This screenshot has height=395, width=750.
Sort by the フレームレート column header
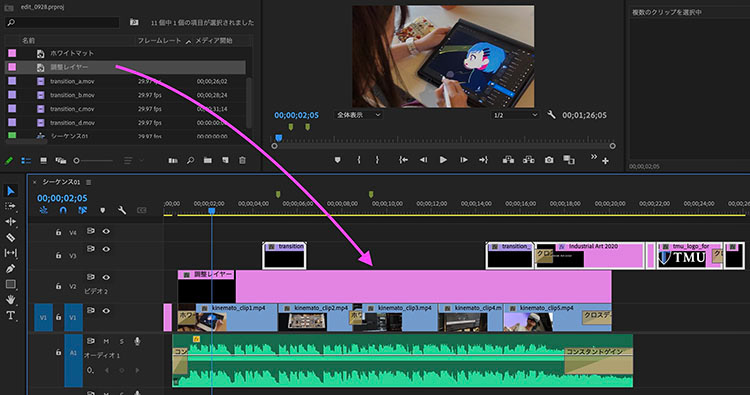159,41
